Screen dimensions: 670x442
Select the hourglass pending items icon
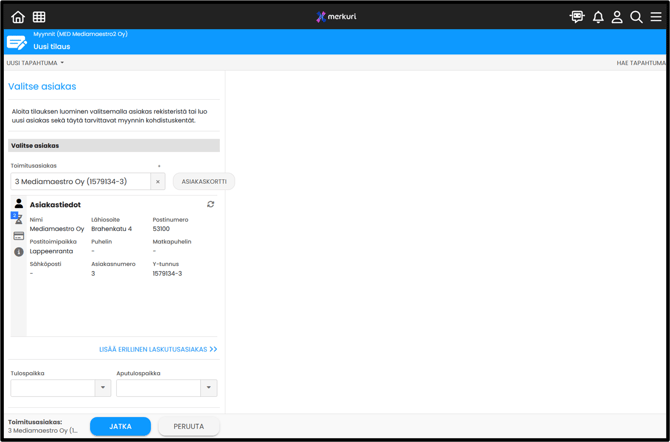point(18,218)
